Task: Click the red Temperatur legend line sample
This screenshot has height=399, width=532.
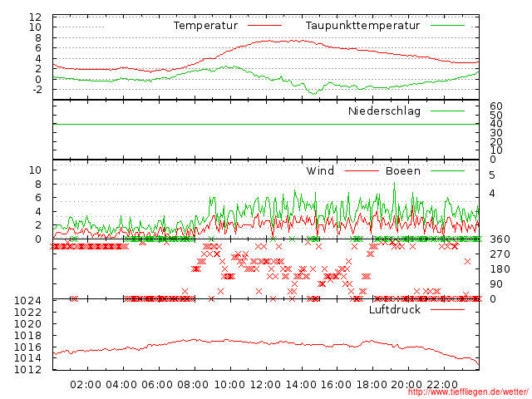Action: pos(264,26)
